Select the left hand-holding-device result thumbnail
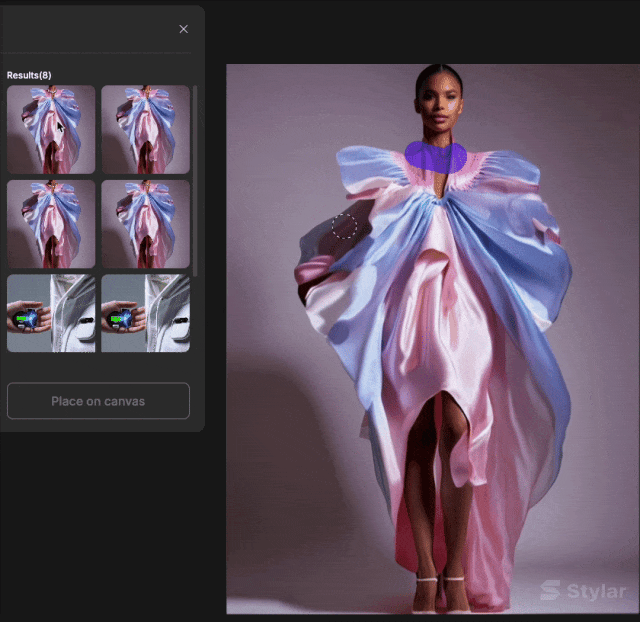 click(x=51, y=313)
